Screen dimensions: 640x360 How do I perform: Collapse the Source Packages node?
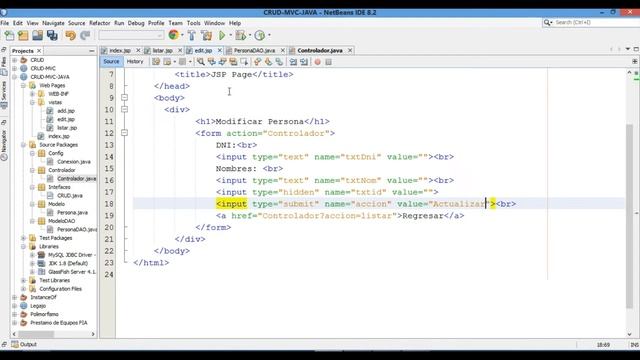click(24, 145)
